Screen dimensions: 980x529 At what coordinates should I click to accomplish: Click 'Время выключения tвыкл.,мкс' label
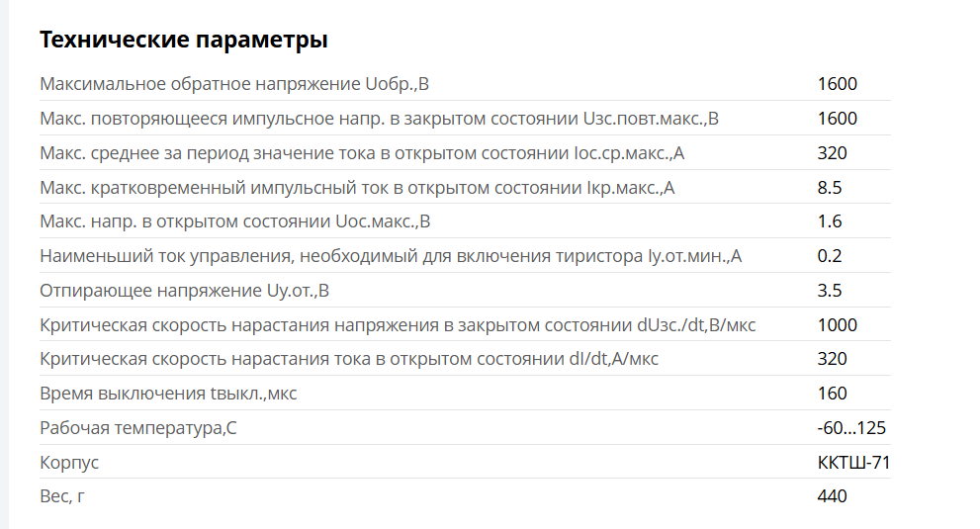[168, 394]
